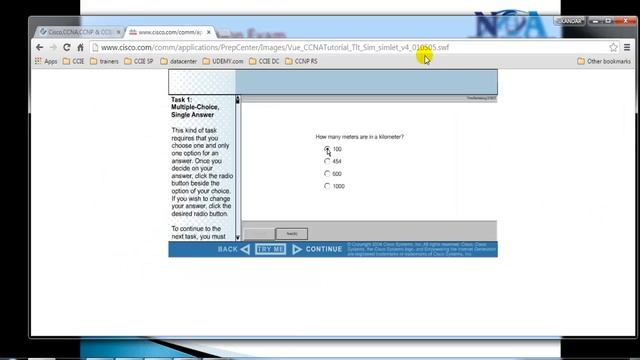Open the Chrome menu hamburger icon
The height and width of the screenshot is (360, 640).
(627, 47)
